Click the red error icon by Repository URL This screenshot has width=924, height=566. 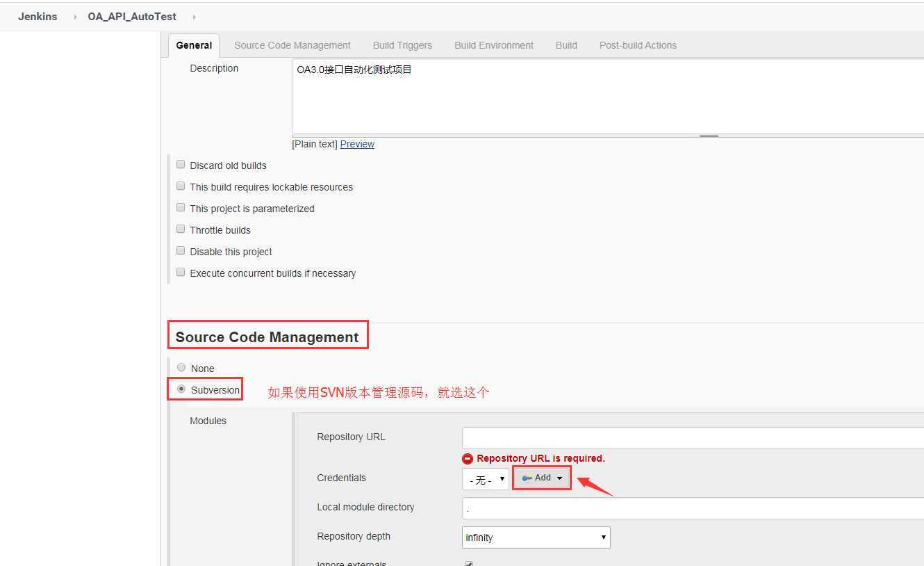pyautogui.click(x=468, y=459)
